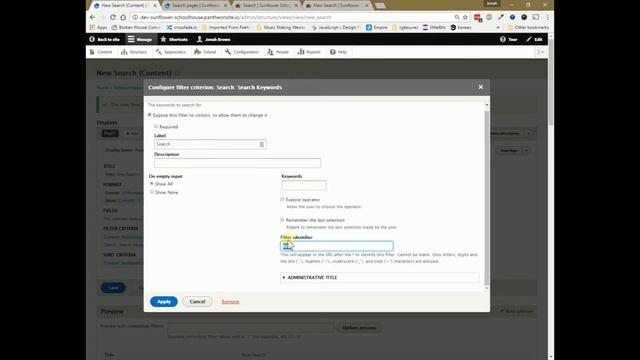This screenshot has width=640, height=360.
Task: Open the Extend admin menu
Action: point(205,52)
